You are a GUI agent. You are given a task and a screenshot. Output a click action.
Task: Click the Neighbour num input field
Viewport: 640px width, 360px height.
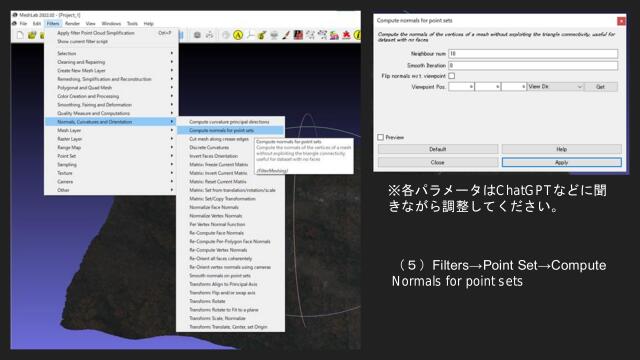tap(533, 53)
